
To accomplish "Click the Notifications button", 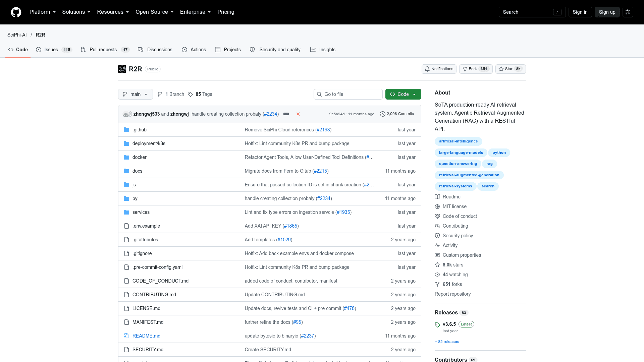I will [439, 69].
